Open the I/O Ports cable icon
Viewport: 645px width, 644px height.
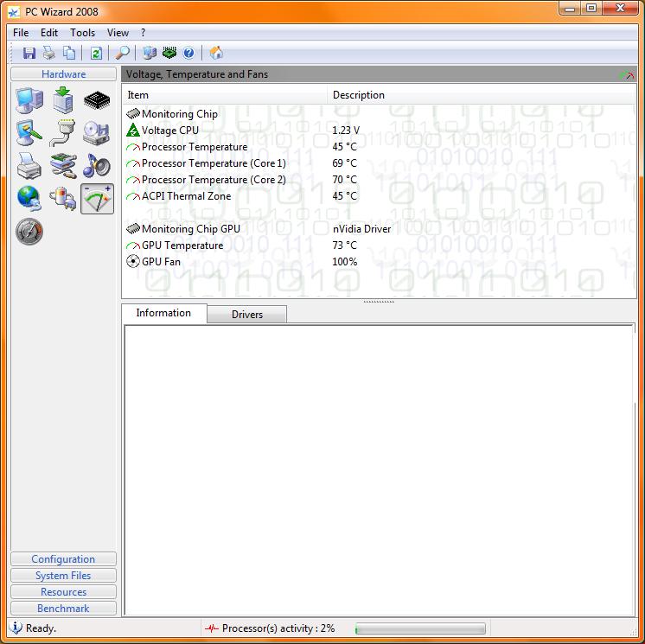point(63,132)
